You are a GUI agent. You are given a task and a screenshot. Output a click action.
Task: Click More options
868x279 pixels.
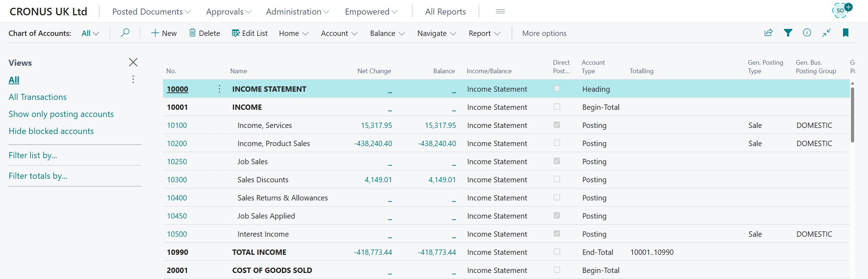544,33
